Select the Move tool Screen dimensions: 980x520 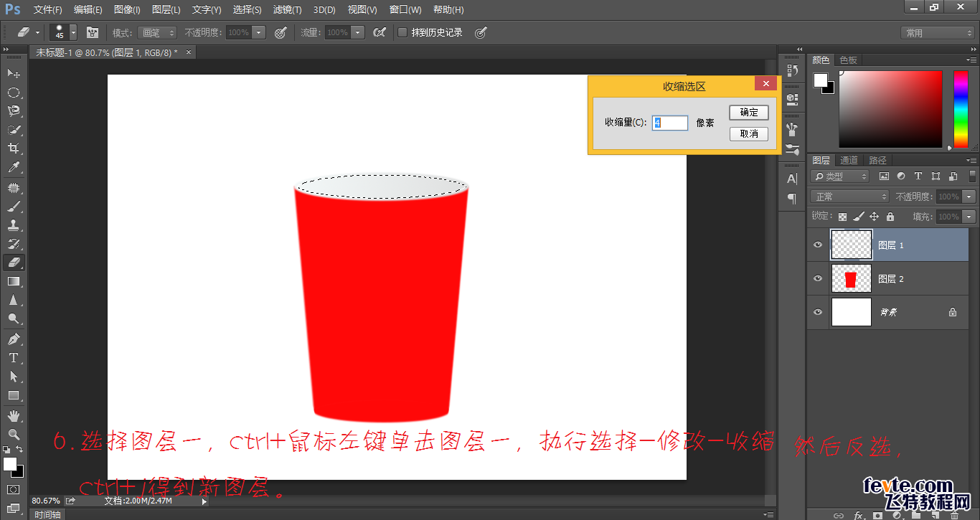pyautogui.click(x=13, y=73)
